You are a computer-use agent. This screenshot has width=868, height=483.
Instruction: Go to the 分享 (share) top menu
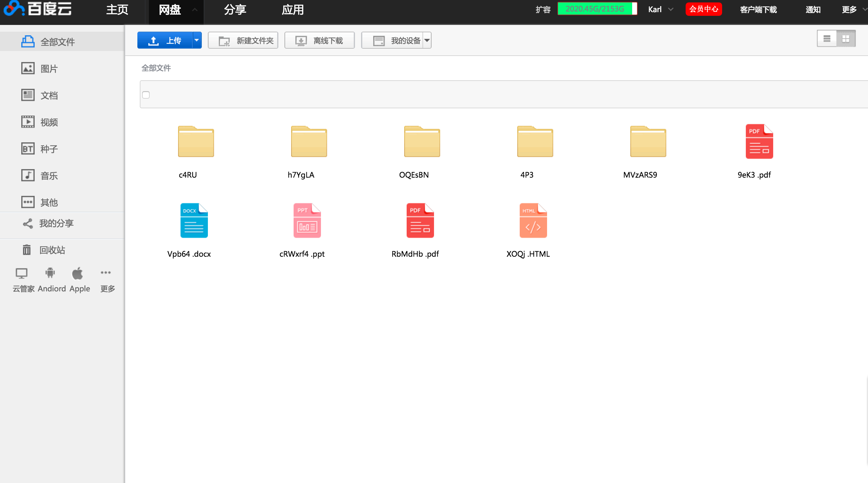[x=235, y=9]
